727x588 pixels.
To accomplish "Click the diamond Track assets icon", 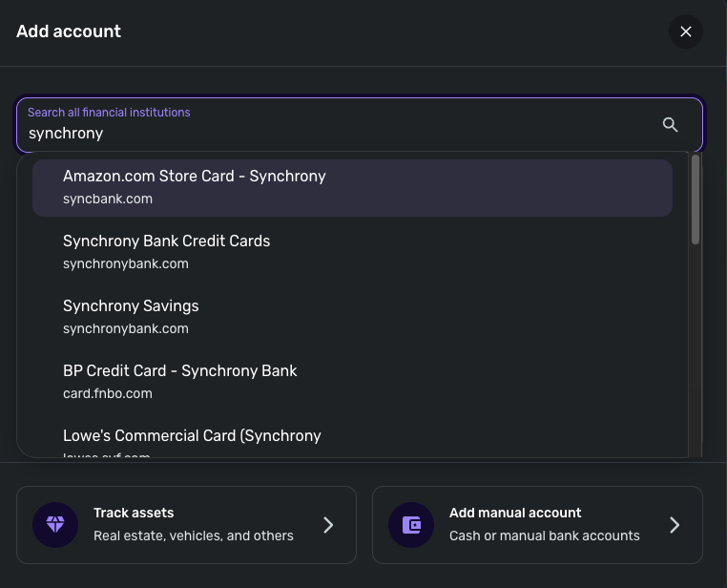I will coord(55,524).
